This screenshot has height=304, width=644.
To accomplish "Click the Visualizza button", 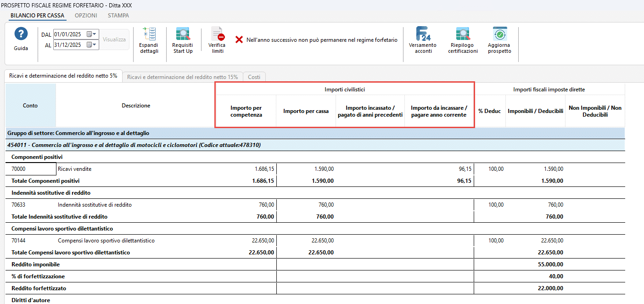I will (x=114, y=39).
